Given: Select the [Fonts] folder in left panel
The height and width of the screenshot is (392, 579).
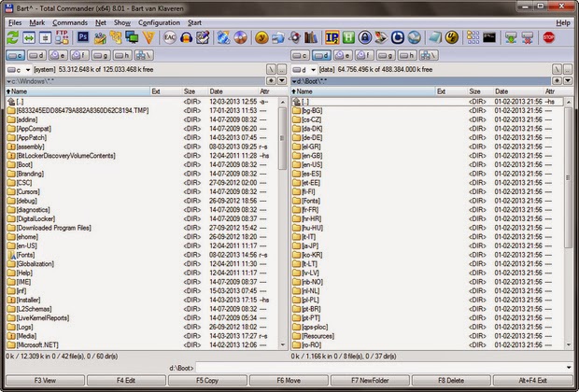Looking at the screenshot, I should (25, 255).
